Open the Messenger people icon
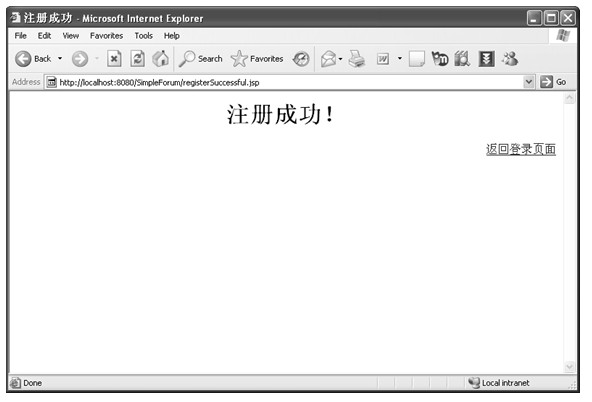This screenshot has height=402, width=592. coord(510,59)
